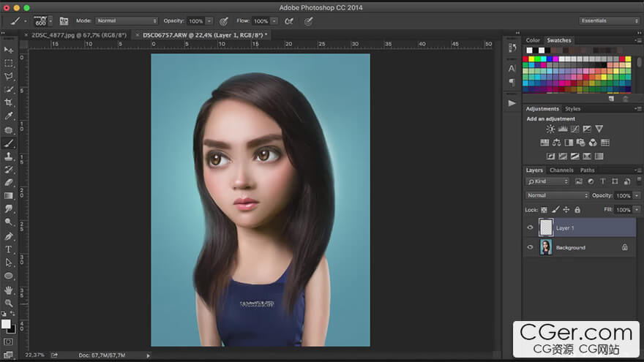This screenshot has height=362, width=644.
Task: Select the Smudge tool
Action: coord(8,209)
